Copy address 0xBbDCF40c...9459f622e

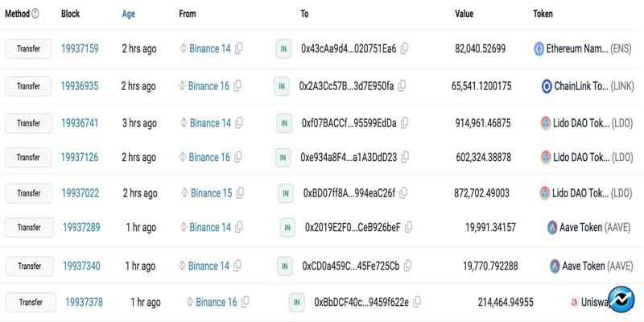tap(417, 303)
